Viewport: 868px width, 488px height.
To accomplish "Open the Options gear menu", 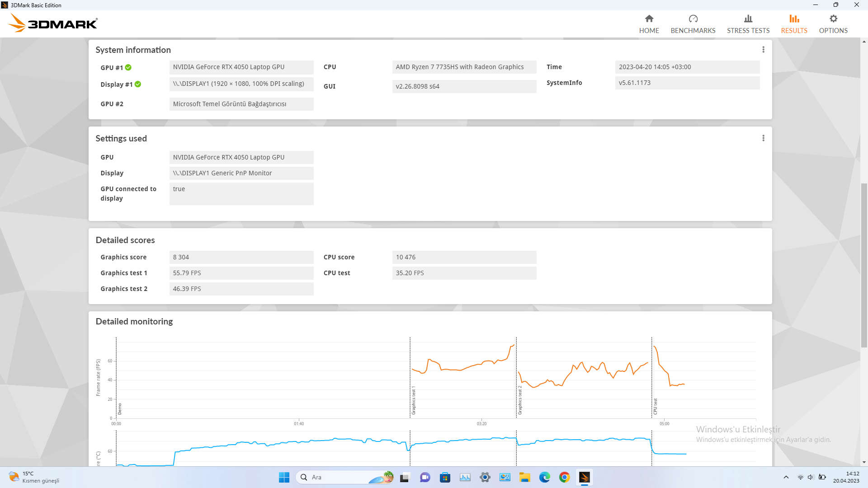I will [x=833, y=23].
